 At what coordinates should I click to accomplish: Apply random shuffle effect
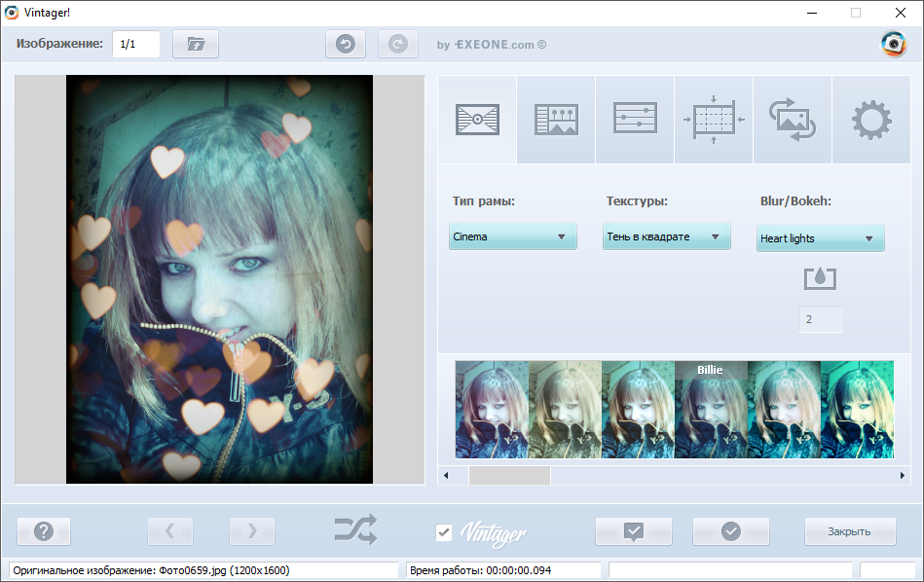pyautogui.click(x=355, y=529)
